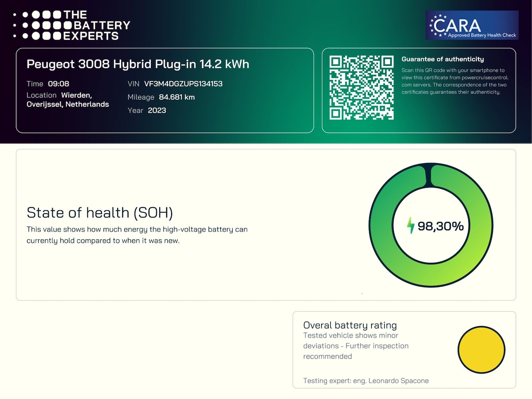Click the Wierden, Overijssel location text
532x399 pixels.
click(x=68, y=100)
